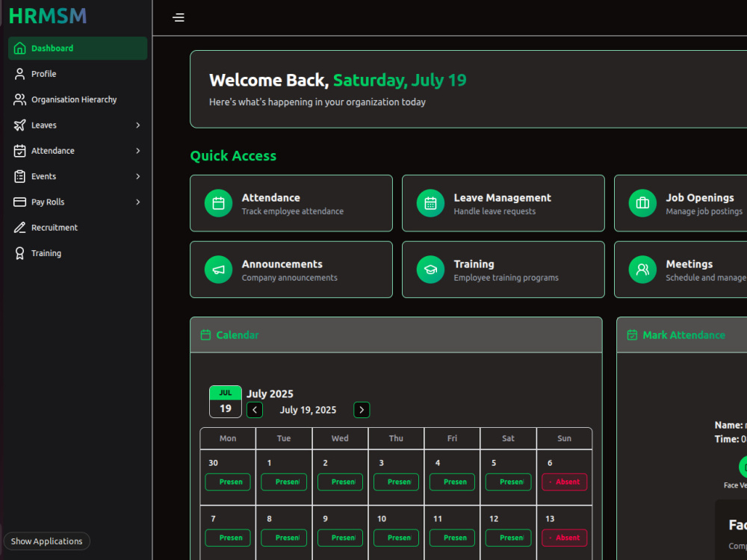Click the Calendar panel header icon
The height and width of the screenshot is (560, 747).
pos(205,335)
